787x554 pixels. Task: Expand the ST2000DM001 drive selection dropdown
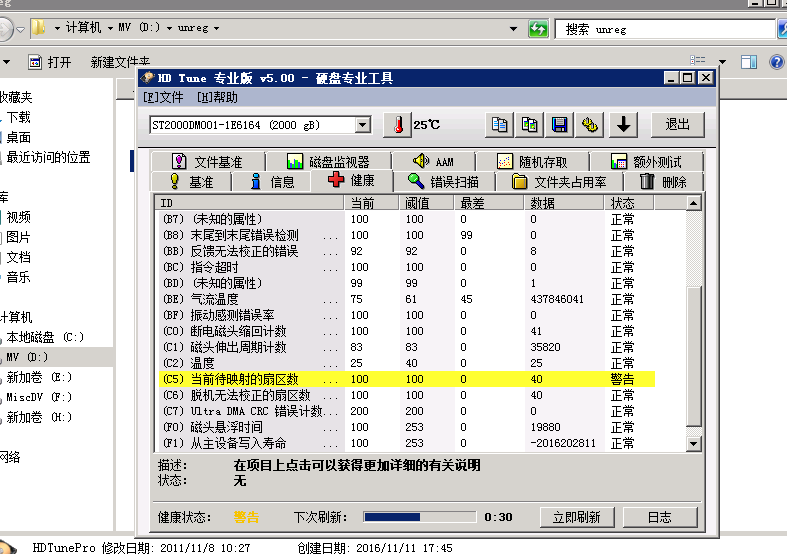pos(363,125)
